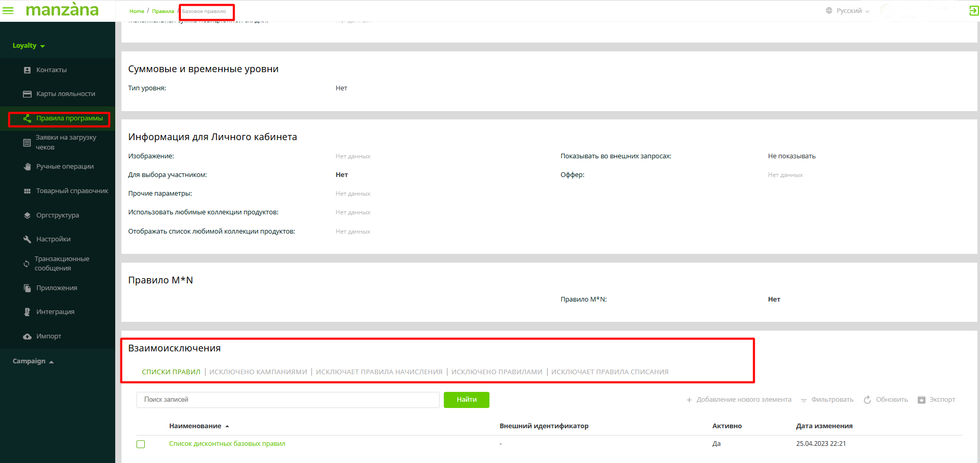
Task: Click the Импорт cloud upload icon
Action: (x=27, y=336)
